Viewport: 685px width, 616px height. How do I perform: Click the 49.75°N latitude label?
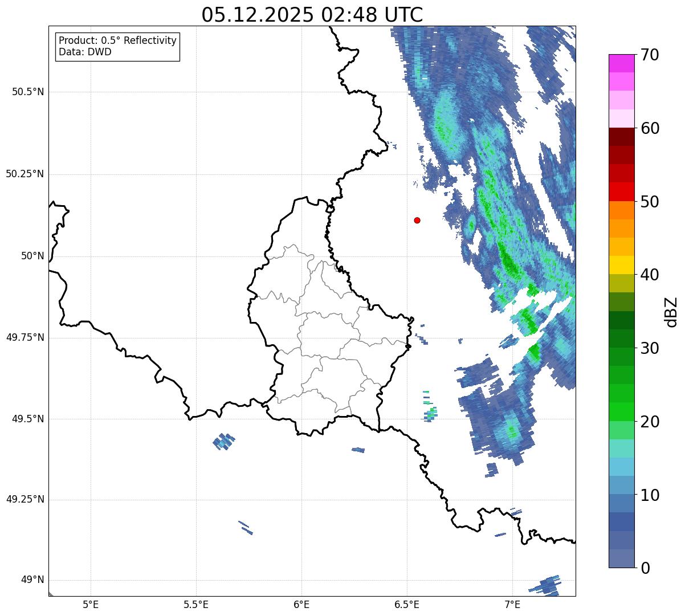point(25,337)
